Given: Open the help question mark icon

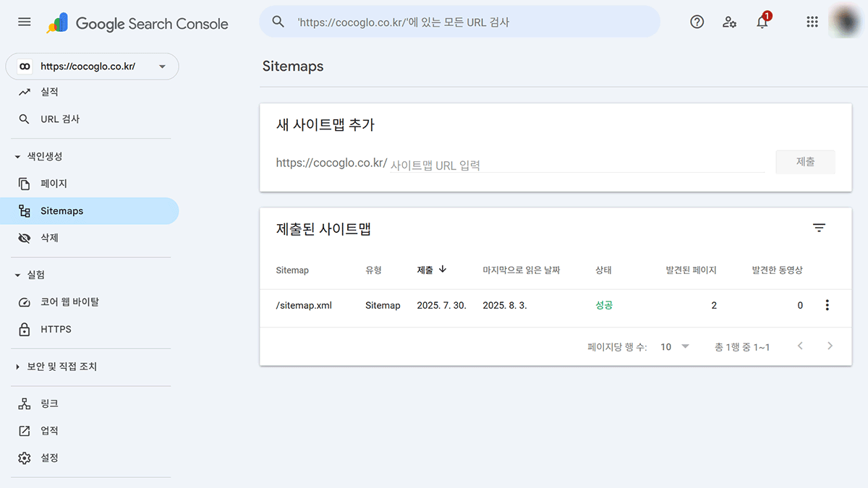Looking at the screenshot, I should (x=697, y=22).
